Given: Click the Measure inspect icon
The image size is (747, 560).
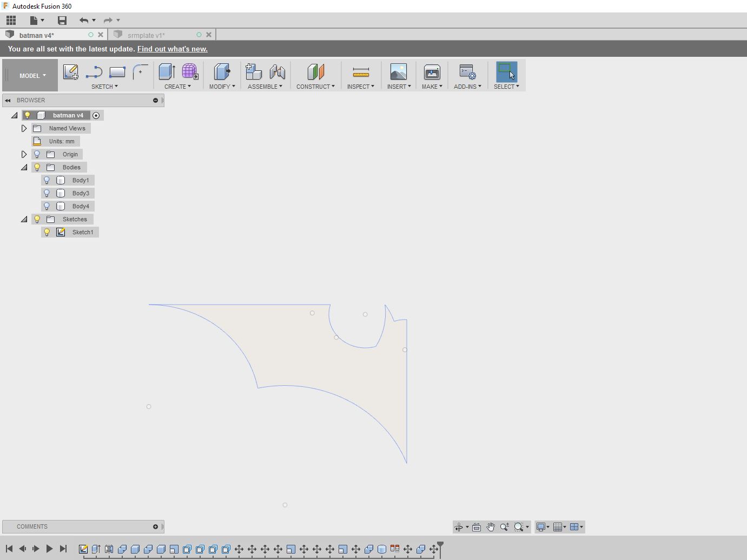Looking at the screenshot, I should pos(361,72).
